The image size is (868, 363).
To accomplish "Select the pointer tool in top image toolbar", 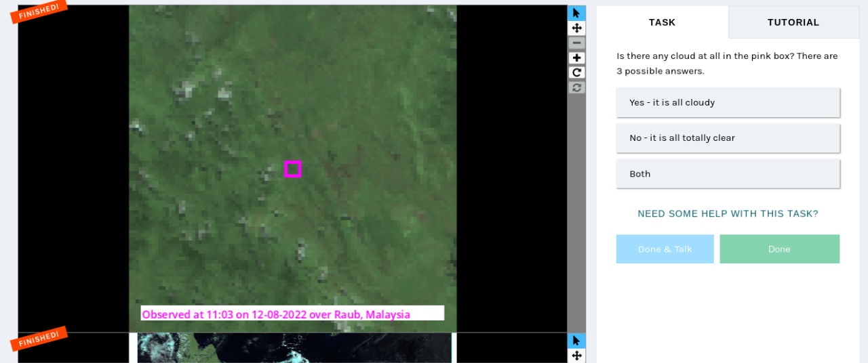I will coord(576,13).
